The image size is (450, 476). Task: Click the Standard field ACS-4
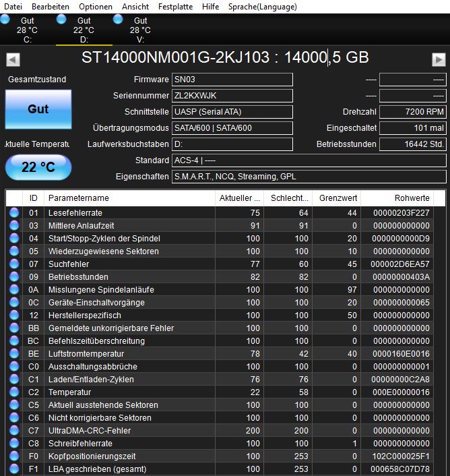coord(309,160)
